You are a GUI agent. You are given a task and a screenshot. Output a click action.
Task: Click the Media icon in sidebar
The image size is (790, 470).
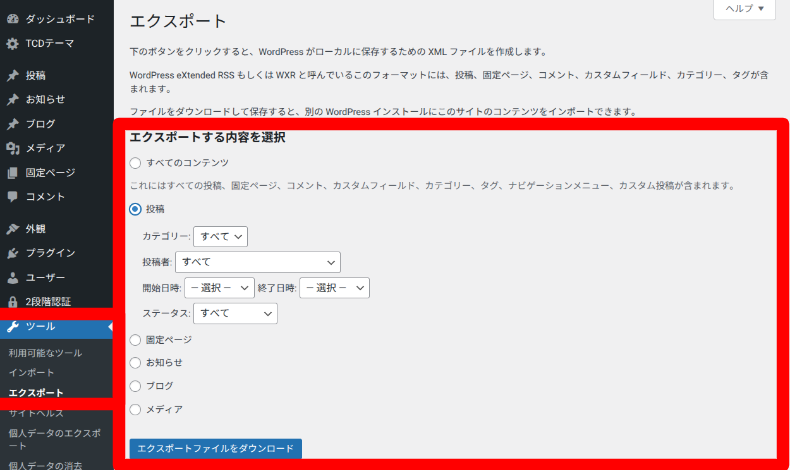tap(13, 148)
